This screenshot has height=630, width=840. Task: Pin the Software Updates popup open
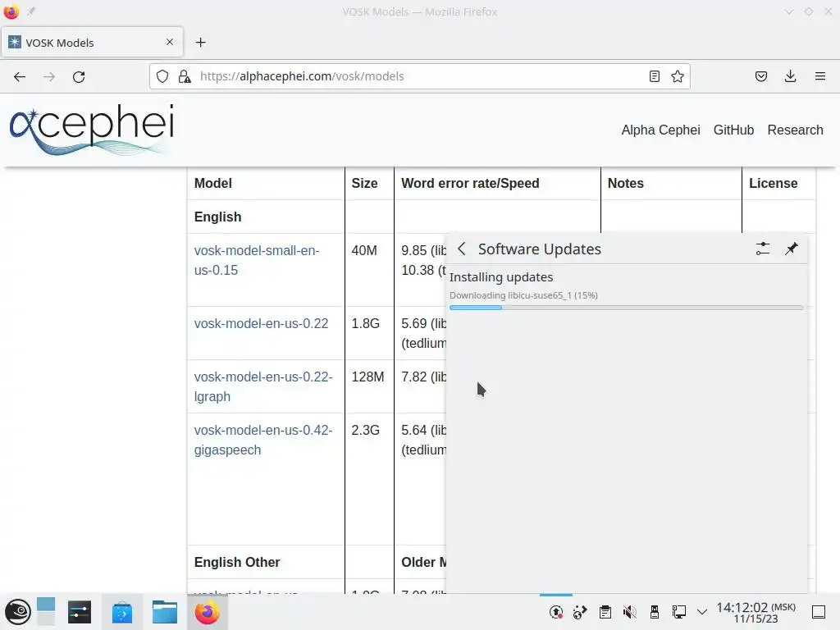(792, 249)
